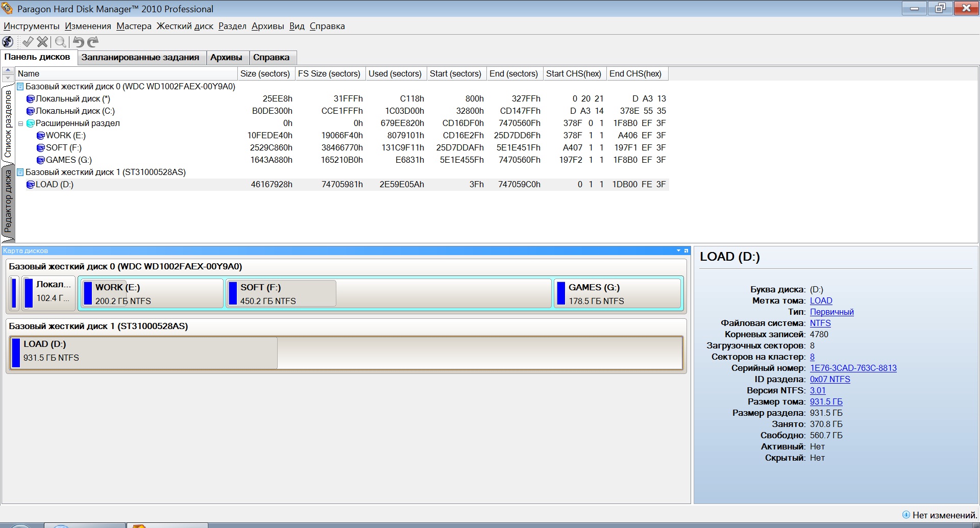The image size is (980, 528).
Task: Click partition icon next to Локальный диск (C:)
Action: (31, 111)
